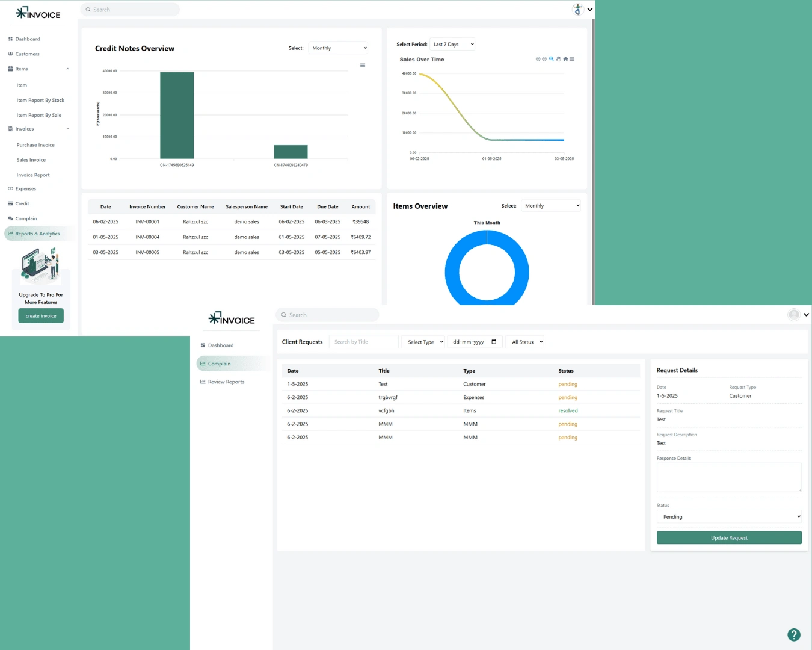The width and height of the screenshot is (812, 650).
Task: Click the upper window Search field
Action: pos(130,10)
